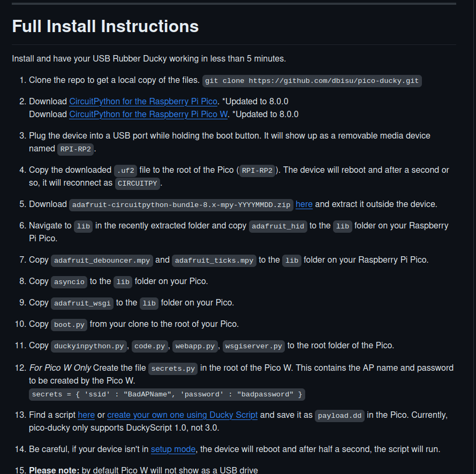
Task: Click the Full Install Instructions heading
Action: tap(105, 26)
